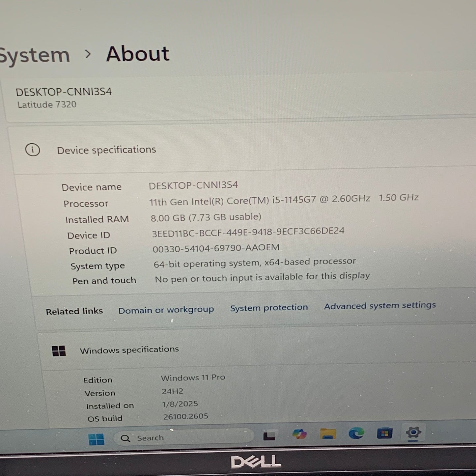Click the Related links label
Viewport: 476px width, 476px height.
(74, 311)
